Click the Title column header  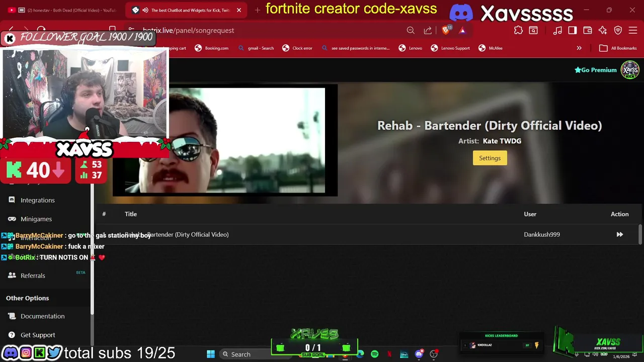coord(131,214)
